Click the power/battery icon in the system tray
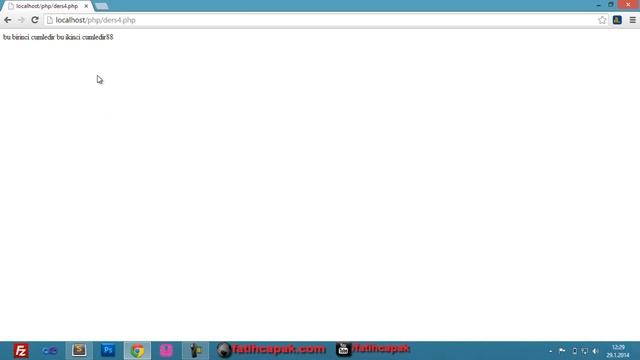 click(574, 351)
